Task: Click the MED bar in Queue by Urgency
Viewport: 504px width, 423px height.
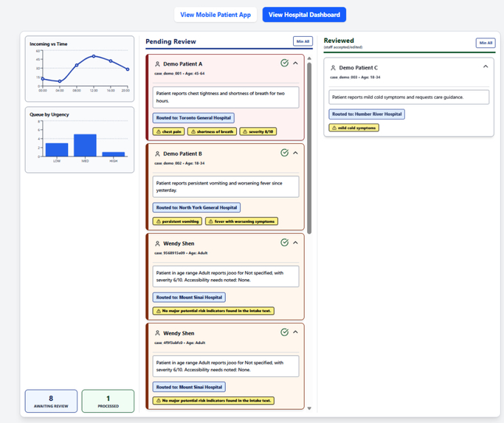Action: [x=85, y=145]
